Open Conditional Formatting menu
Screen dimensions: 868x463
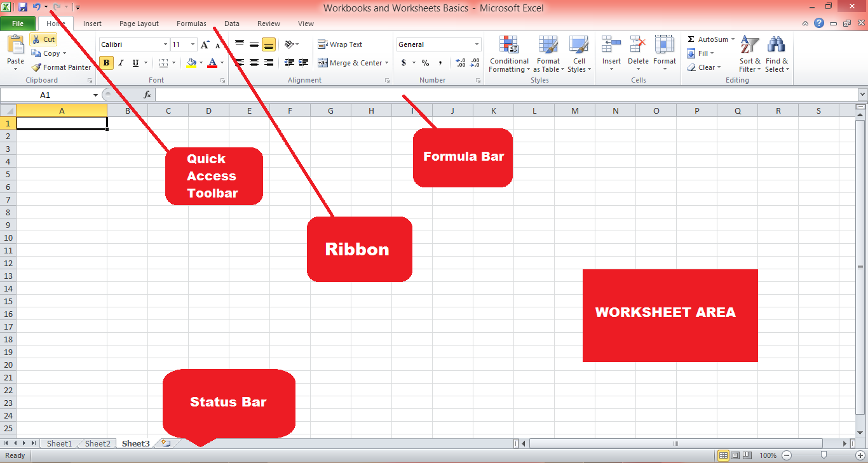click(509, 54)
